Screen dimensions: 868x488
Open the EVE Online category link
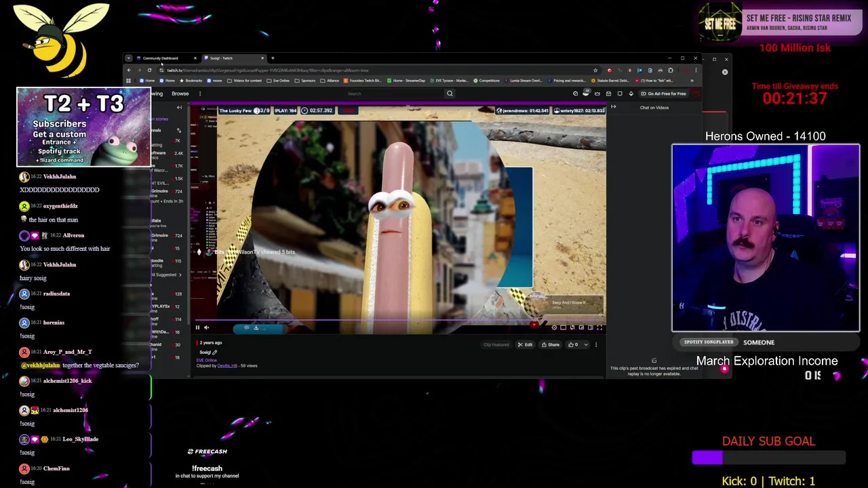click(x=207, y=360)
